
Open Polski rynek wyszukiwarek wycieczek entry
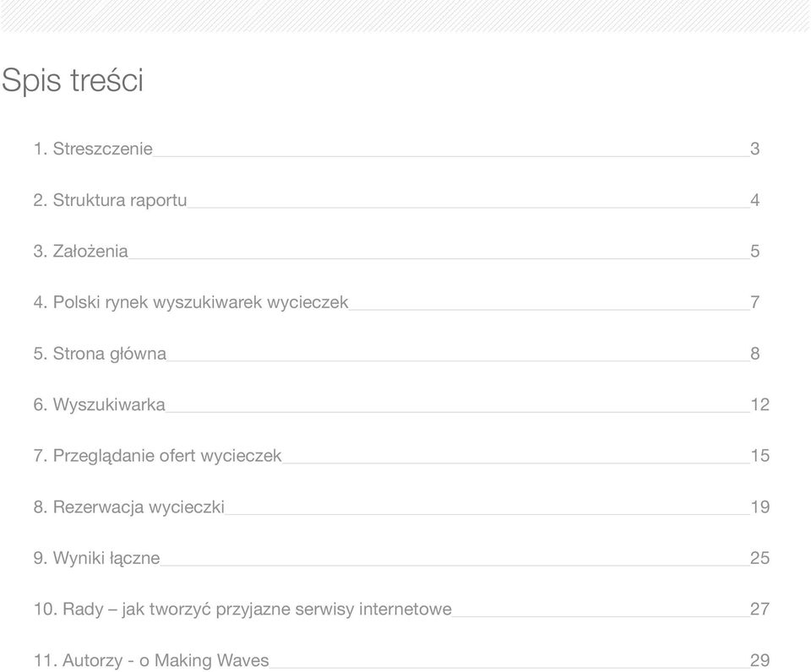[191, 302]
